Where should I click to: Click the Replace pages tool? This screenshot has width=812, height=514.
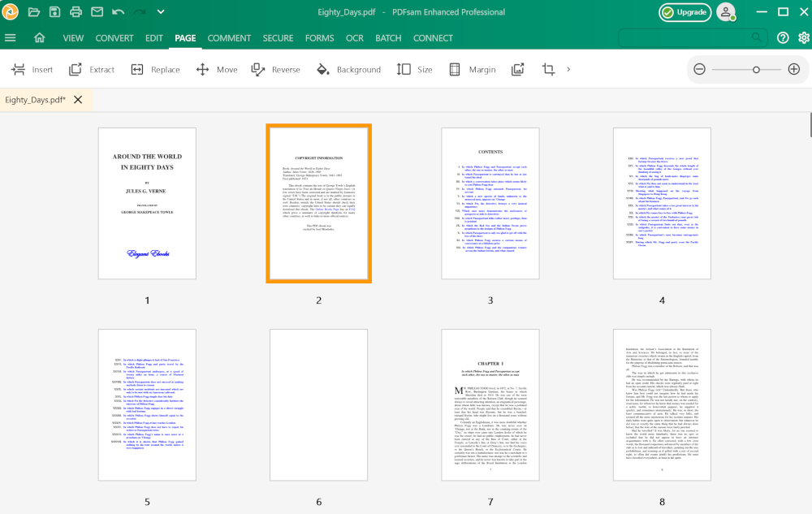pyautogui.click(x=155, y=69)
